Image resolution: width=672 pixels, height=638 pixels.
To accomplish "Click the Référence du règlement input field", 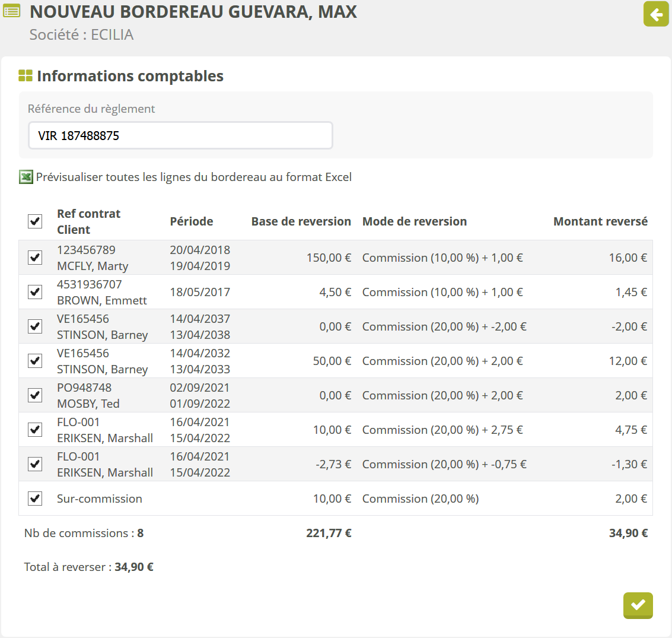I will [180, 136].
